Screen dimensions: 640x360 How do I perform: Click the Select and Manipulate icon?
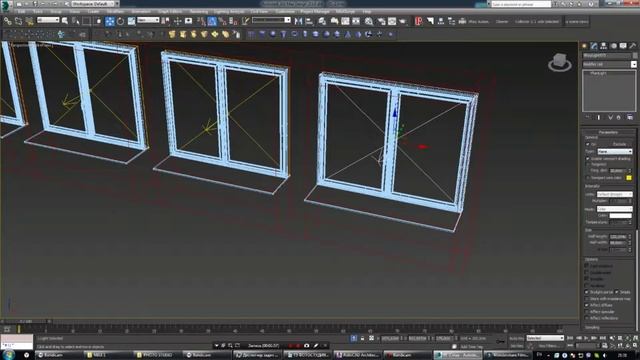(x=177, y=21)
